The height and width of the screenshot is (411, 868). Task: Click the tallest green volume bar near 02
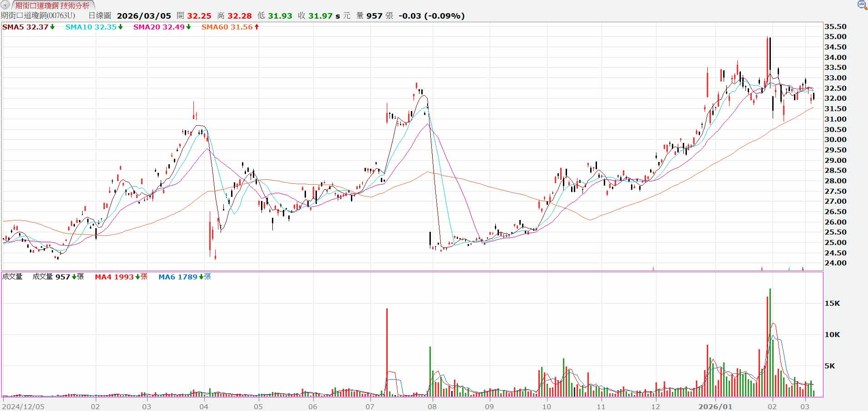pos(770,342)
